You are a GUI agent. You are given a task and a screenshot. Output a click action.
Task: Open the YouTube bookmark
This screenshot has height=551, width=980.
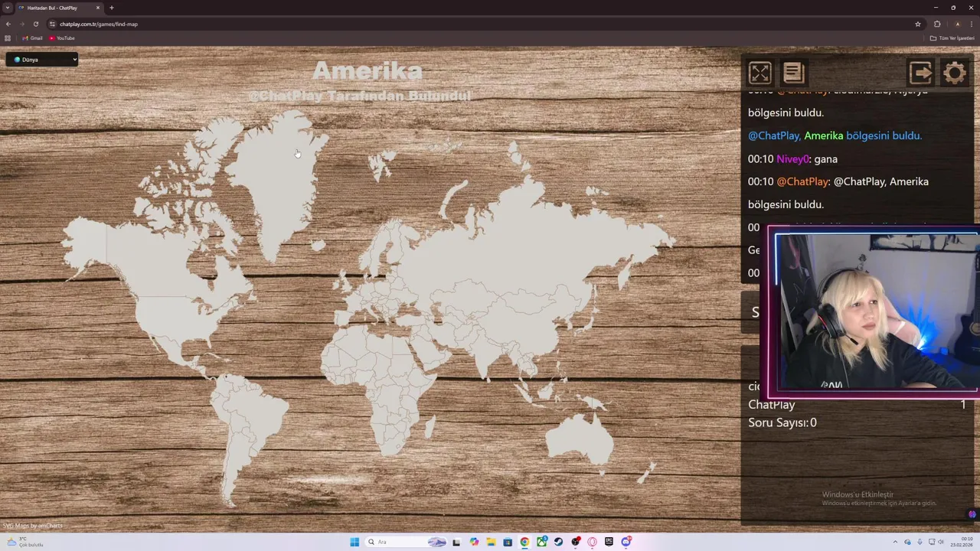click(x=62, y=37)
